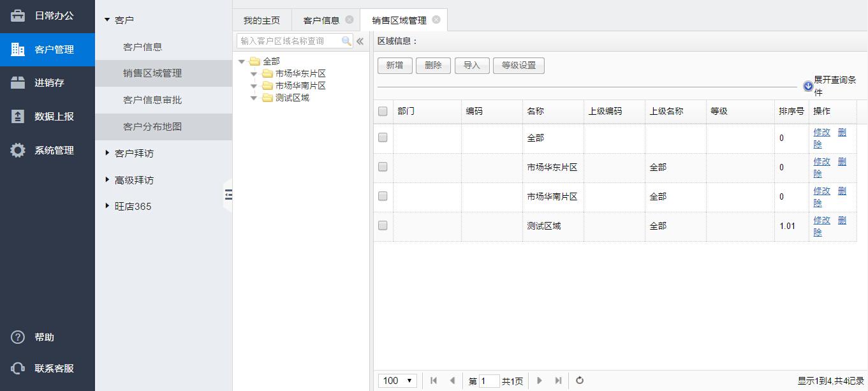This screenshot has width=868, height=391.
Task: Close the 销售区域管理 tab
Action: (436, 20)
